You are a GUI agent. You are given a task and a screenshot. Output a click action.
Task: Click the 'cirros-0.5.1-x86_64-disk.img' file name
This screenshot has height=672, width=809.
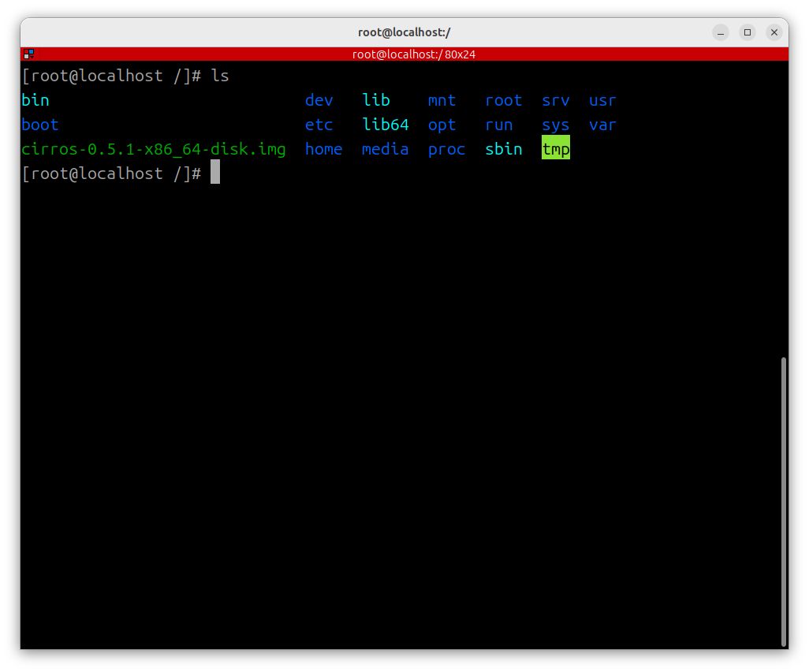pyautogui.click(x=153, y=149)
